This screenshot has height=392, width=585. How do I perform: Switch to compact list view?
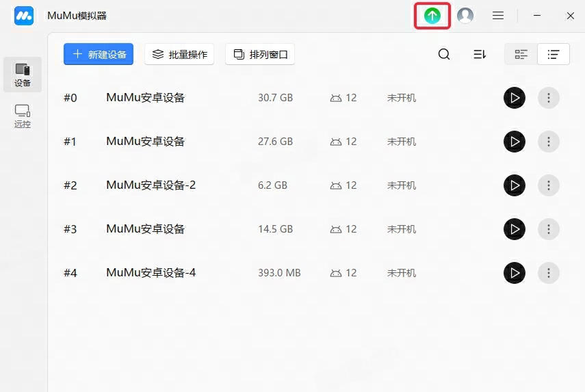(554, 55)
